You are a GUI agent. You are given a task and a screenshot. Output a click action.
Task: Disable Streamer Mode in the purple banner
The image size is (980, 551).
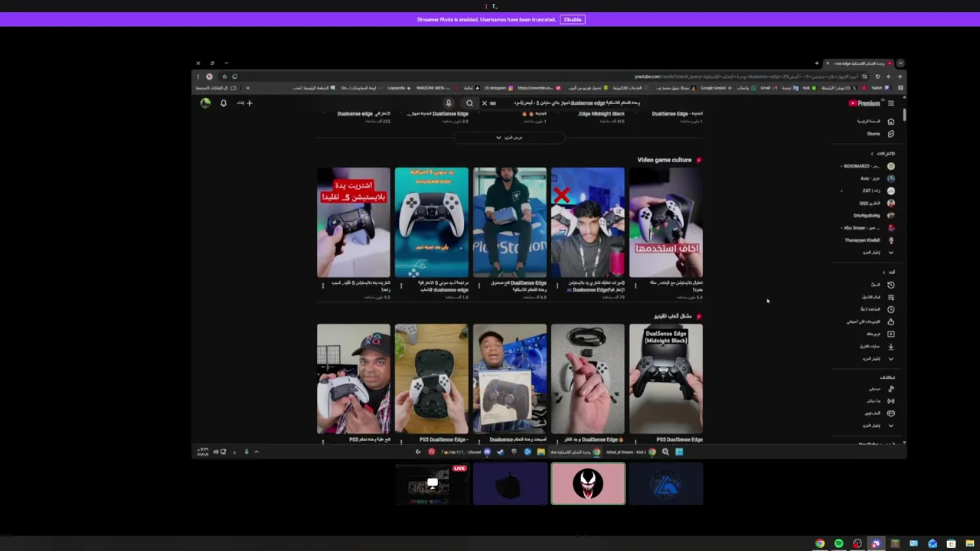point(573,19)
